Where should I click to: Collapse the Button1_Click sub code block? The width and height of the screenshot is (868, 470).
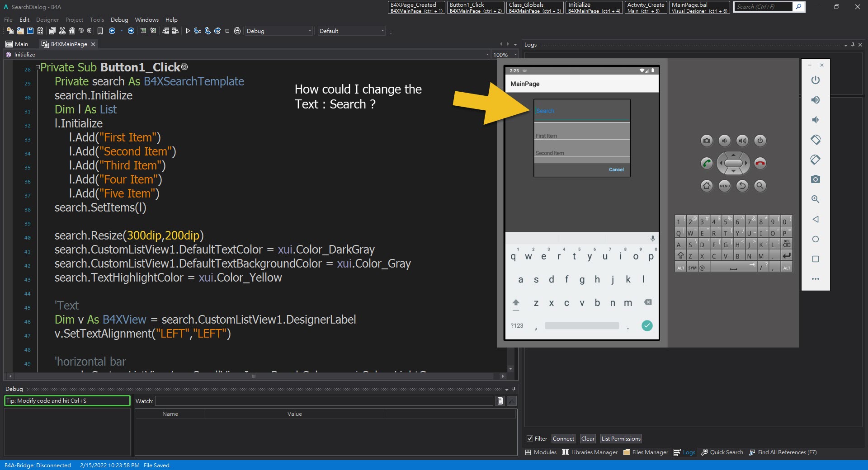coord(38,67)
